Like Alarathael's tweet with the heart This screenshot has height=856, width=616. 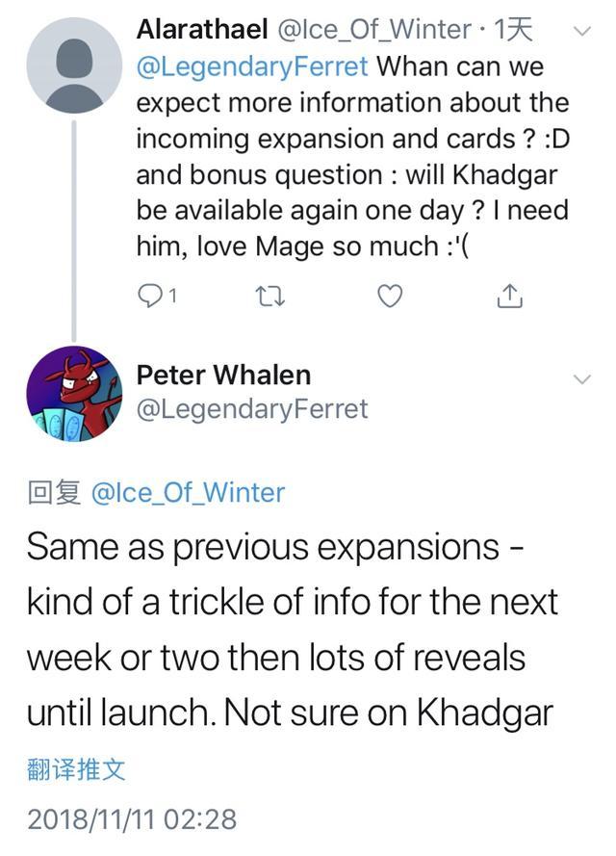(x=389, y=298)
